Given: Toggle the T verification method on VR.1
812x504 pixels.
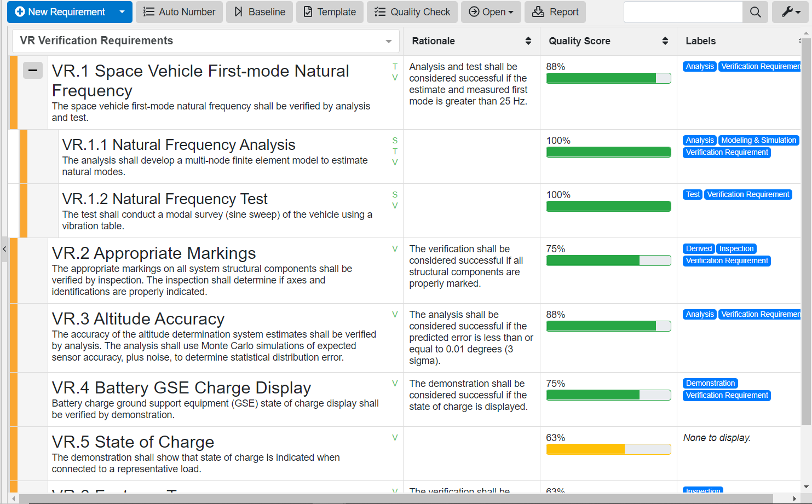Looking at the screenshot, I should tap(395, 67).
